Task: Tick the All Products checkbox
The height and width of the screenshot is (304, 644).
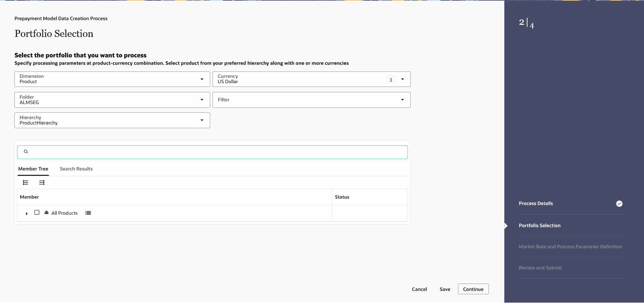Action: pyautogui.click(x=37, y=213)
